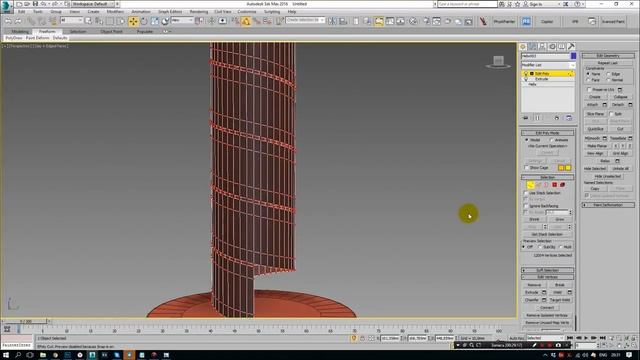Expand the Paint Deformation rollout
This screenshot has height=360, width=640.
click(x=608, y=205)
